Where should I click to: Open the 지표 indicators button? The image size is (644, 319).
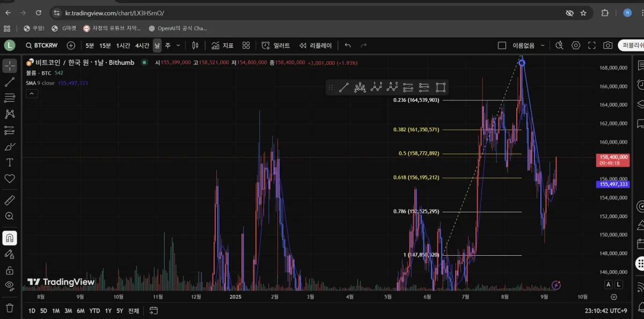tap(222, 46)
